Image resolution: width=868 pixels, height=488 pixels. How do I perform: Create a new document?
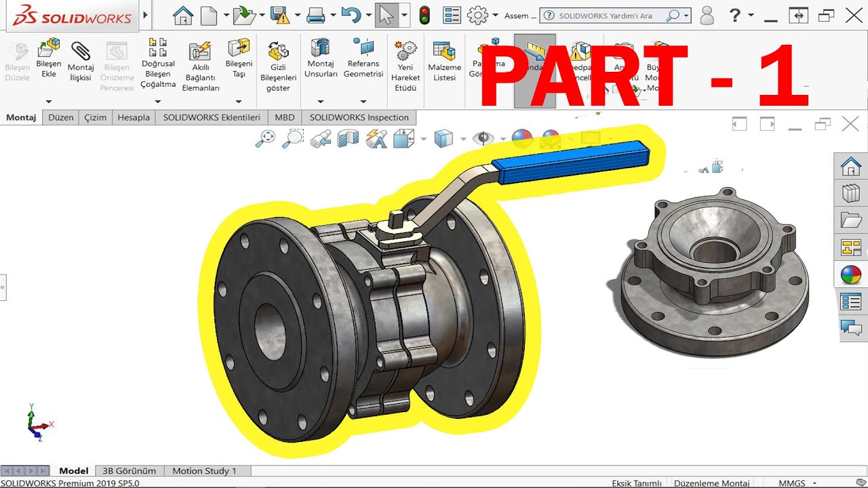tap(209, 15)
